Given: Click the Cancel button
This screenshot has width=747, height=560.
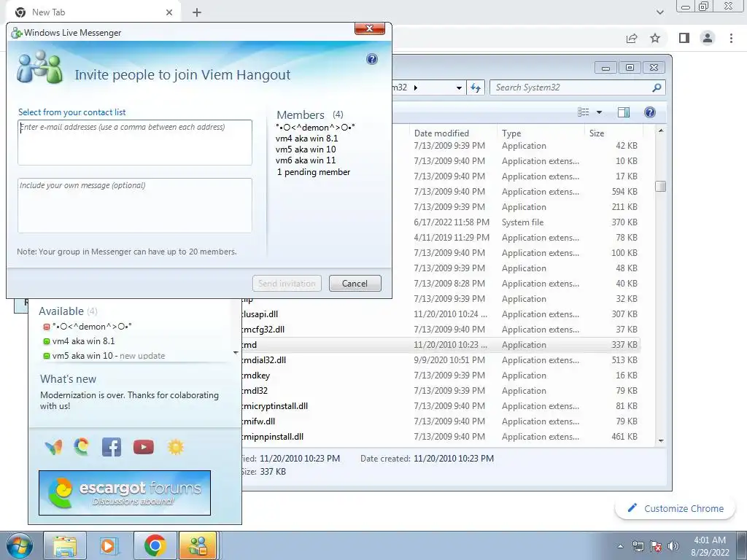Looking at the screenshot, I should [355, 284].
